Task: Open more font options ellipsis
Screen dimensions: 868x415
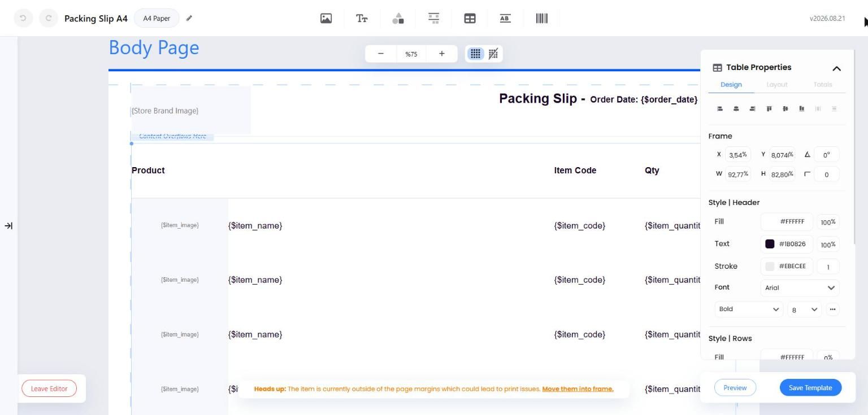Action: [832, 309]
